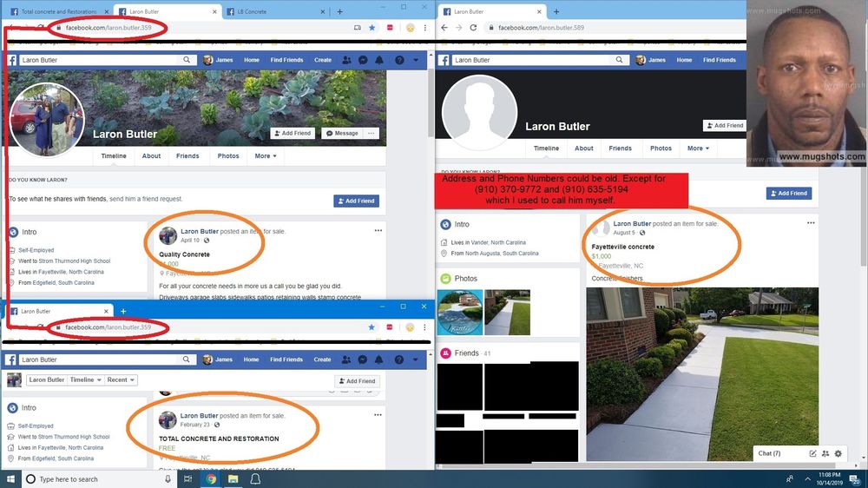
Task: Open Timeline dropdown beside the Recent button
Action: coord(85,380)
